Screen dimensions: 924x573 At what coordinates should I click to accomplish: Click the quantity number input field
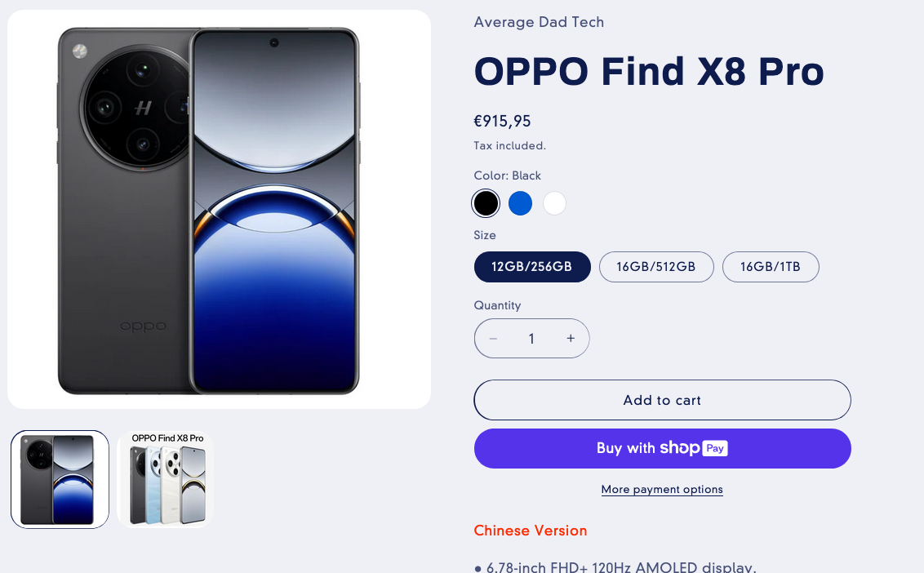531,339
